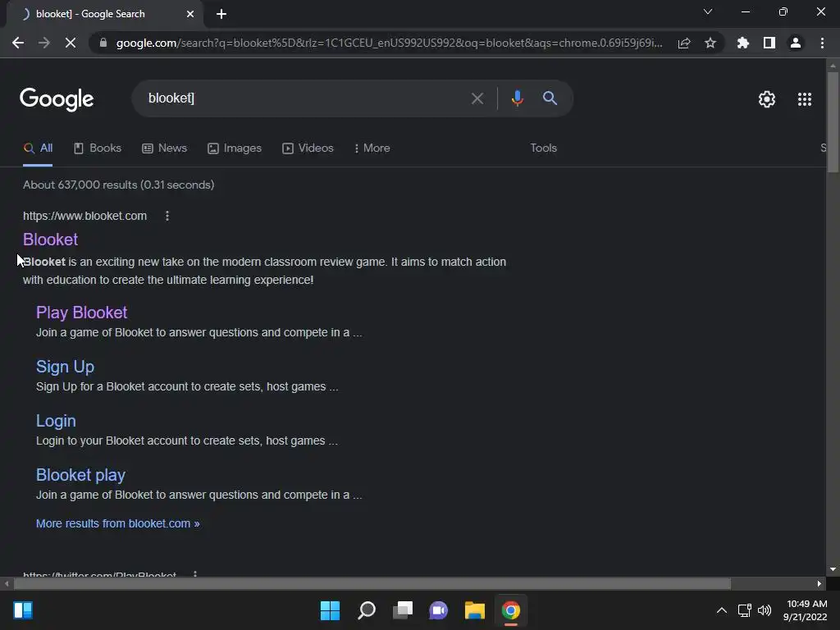
Task: Open clock and date panel
Action: pyautogui.click(x=805, y=610)
